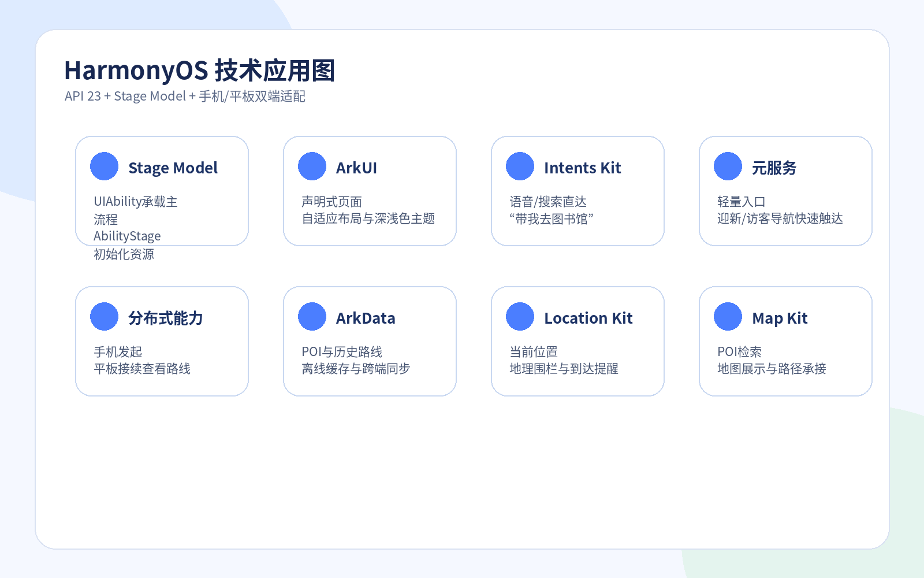Click the text 语音/搜索直达
The image size is (924, 578).
(x=547, y=202)
